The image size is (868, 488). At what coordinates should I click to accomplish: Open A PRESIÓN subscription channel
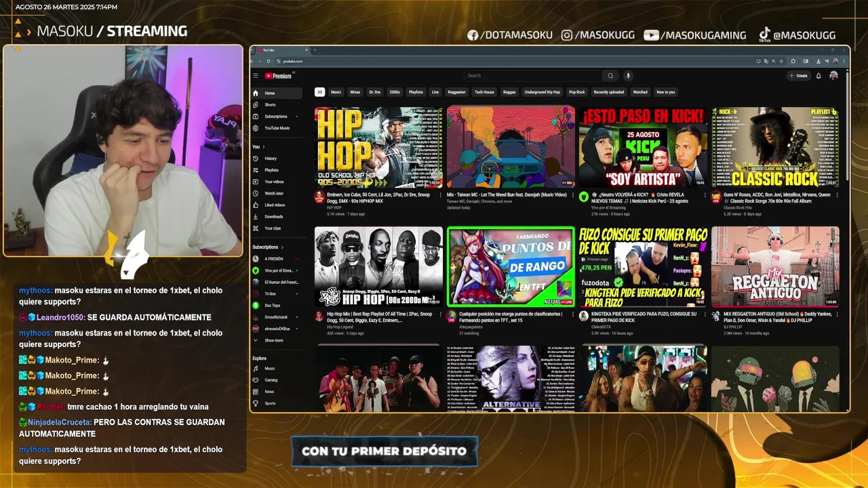tap(277, 259)
